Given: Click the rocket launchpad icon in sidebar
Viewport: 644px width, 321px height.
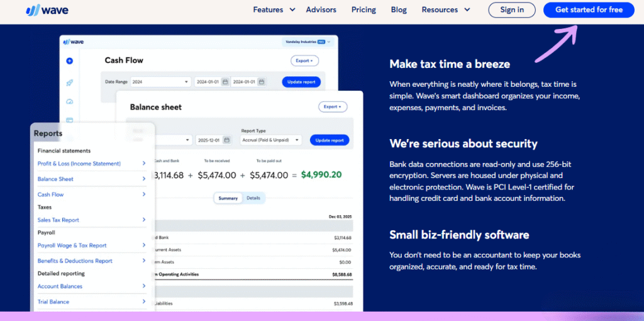Looking at the screenshot, I should (x=69, y=82).
